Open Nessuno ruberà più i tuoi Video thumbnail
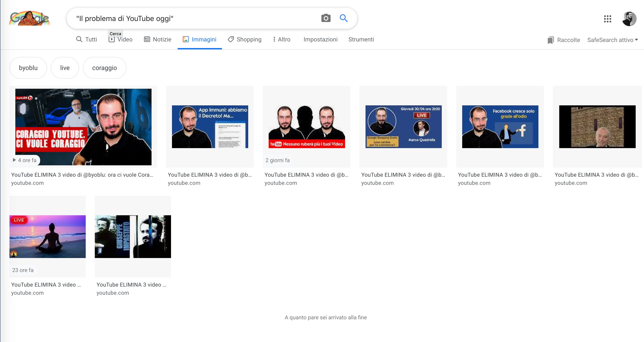The height and width of the screenshot is (342, 644). (307, 127)
